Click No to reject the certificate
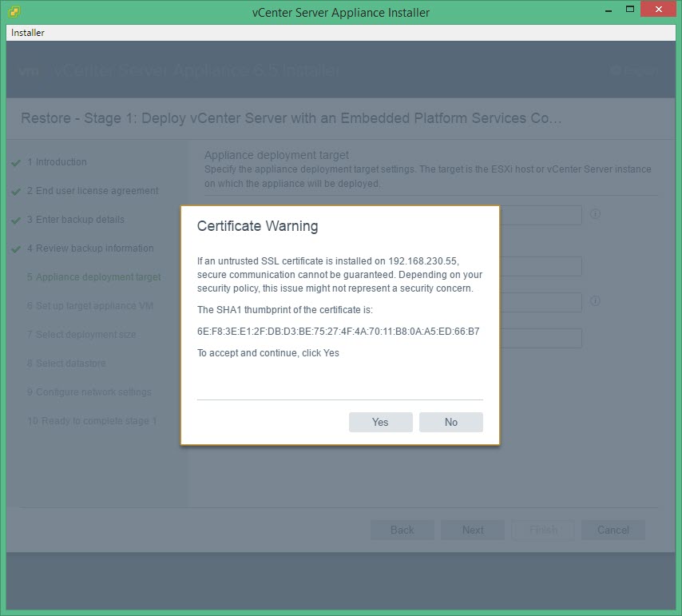 [x=450, y=422]
